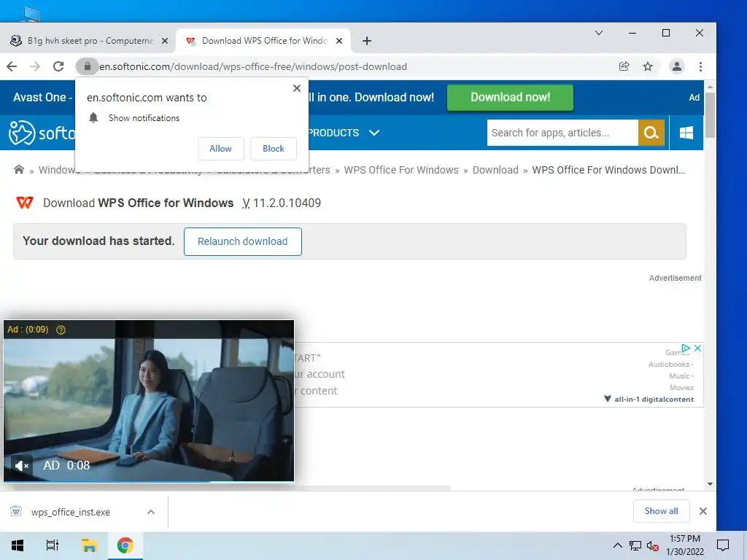Show hidden system tray icons

[617, 545]
